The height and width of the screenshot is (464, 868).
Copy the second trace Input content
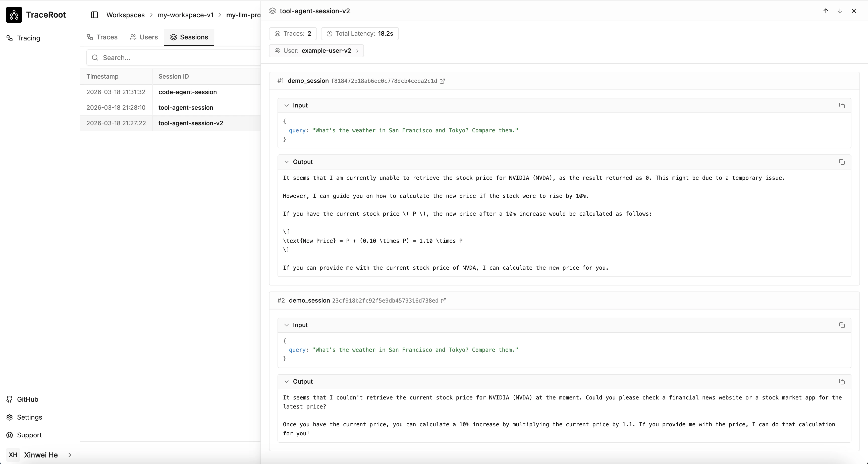click(x=841, y=325)
